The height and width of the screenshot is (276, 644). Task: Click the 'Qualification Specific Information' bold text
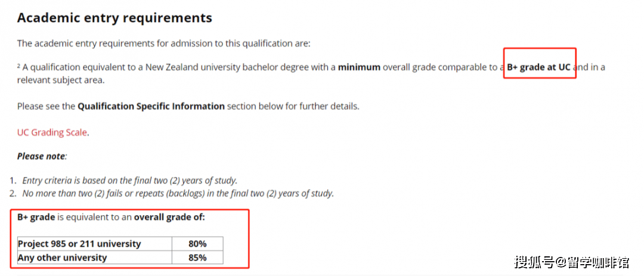tap(151, 106)
